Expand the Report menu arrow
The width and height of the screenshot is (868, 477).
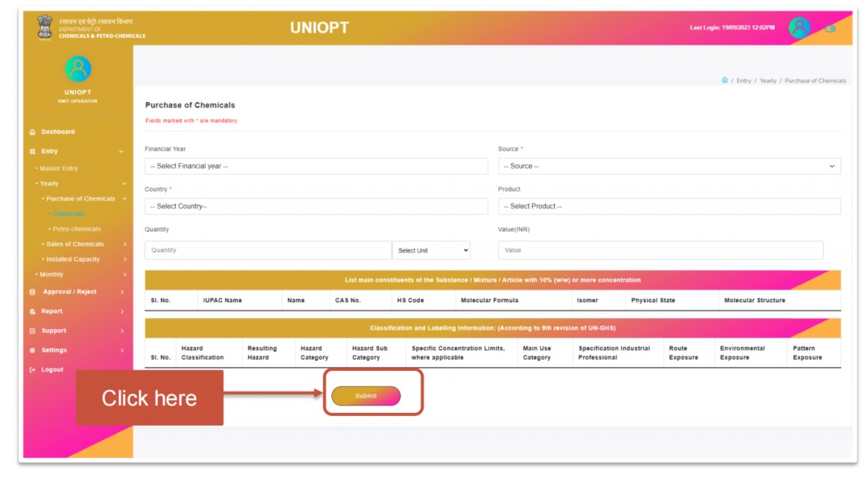(x=122, y=311)
